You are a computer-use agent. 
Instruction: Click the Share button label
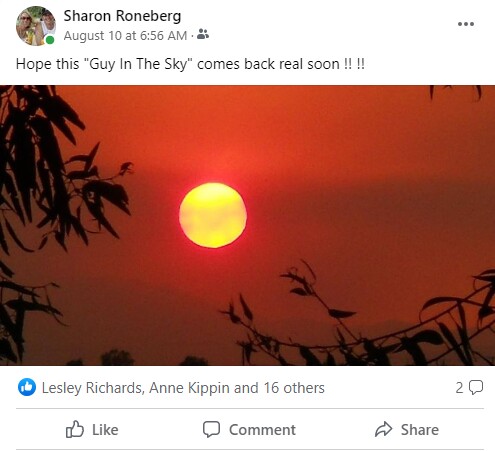pos(420,430)
